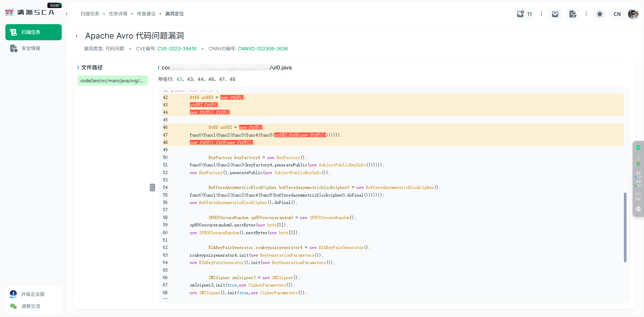Open user avatar profile menu
This screenshot has height=317, width=644.
pyautogui.click(x=633, y=14)
